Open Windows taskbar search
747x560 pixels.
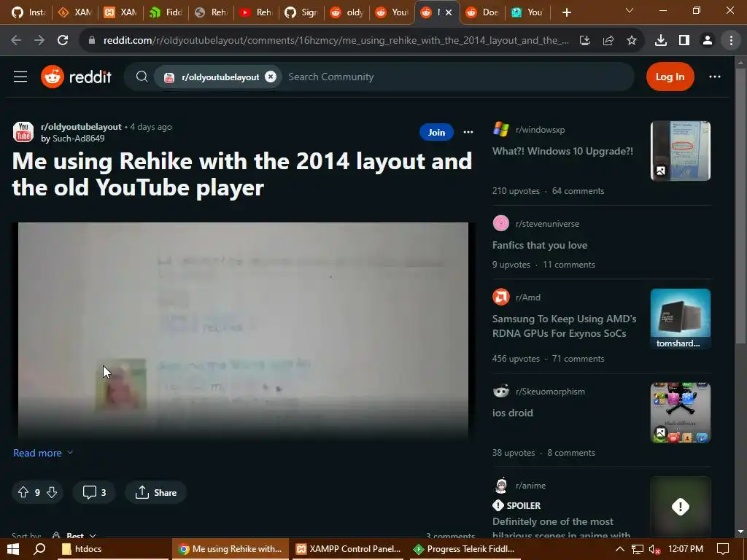click(39, 549)
